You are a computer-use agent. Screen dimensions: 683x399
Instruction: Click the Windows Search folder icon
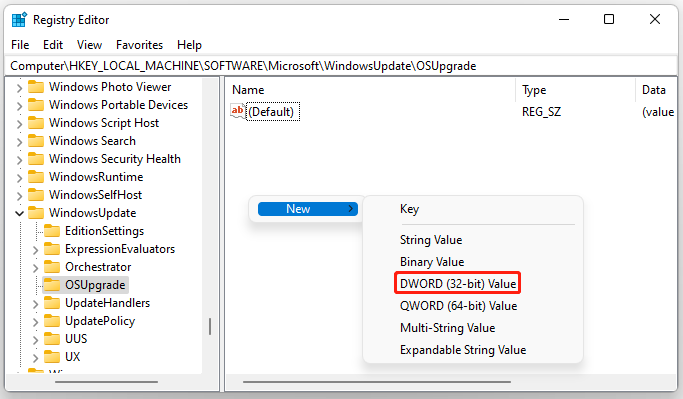coord(36,141)
